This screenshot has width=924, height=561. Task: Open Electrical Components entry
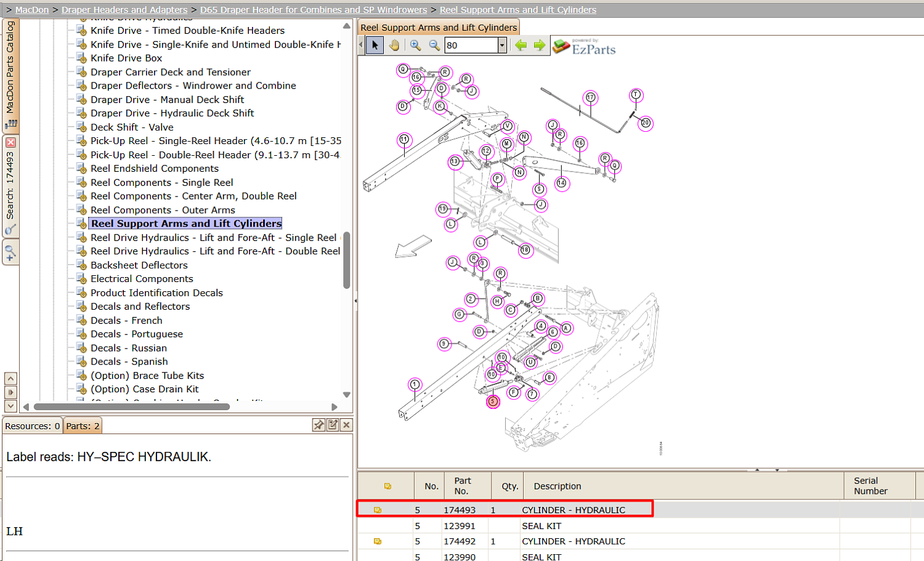tap(142, 279)
